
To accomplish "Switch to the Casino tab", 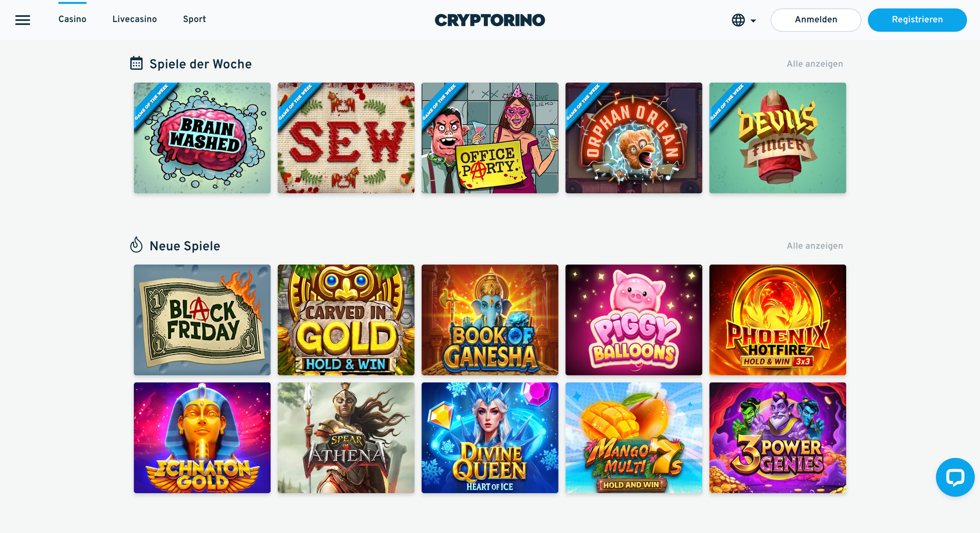I will pyautogui.click(x=72, y=19).
